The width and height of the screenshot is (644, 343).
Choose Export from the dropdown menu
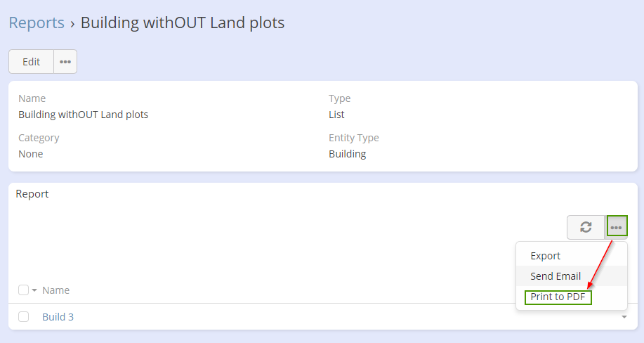[x=545, y=256]
